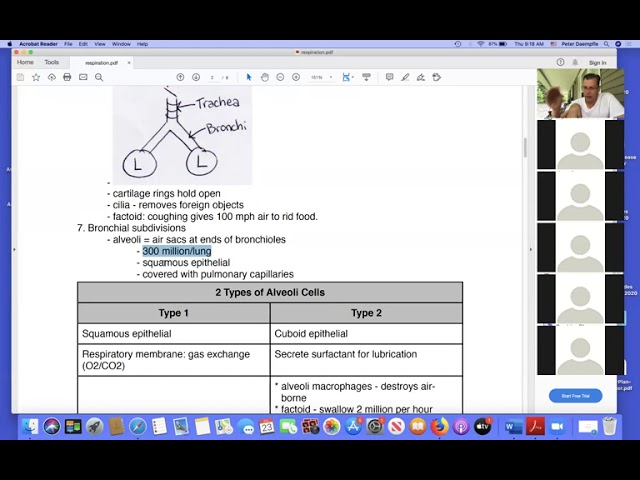Expand the right tools pane arrow
The image size is (640, 480).
(531, 249)
